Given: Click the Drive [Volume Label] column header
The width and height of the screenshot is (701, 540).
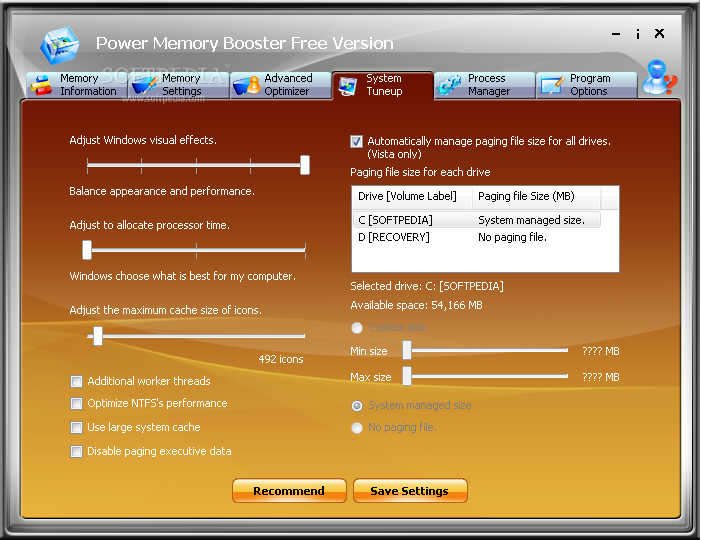Looking at the screenshot, I should point(412,197).
